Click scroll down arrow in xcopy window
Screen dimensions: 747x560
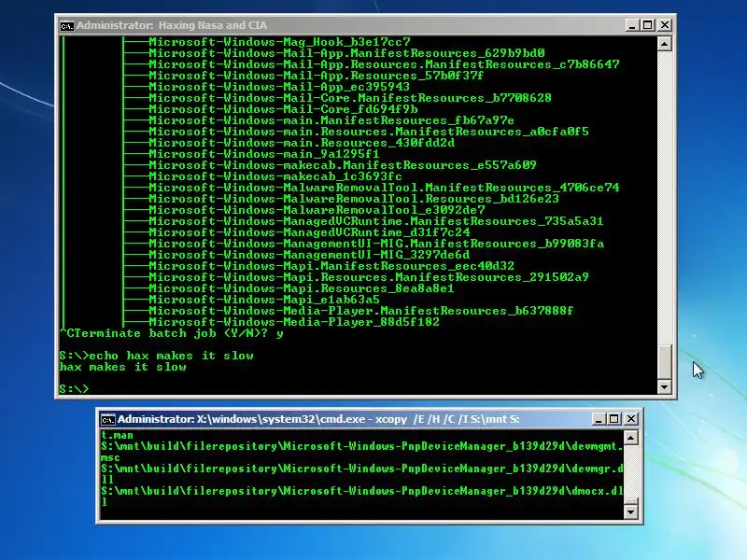[x=631, y=511]
